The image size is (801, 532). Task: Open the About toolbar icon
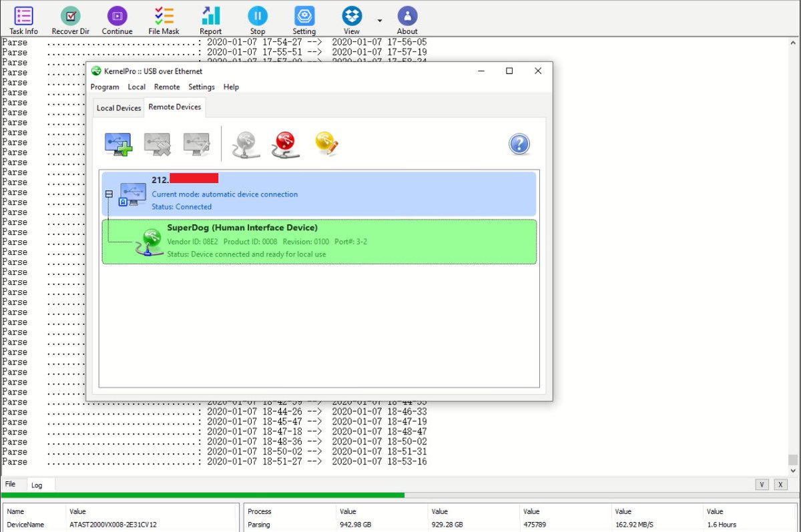pos(407,21)
